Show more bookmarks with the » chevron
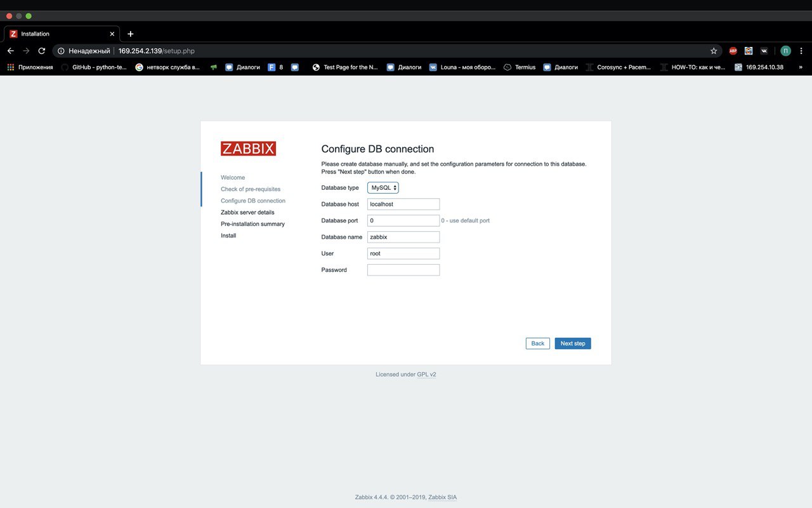 point(801,67)
